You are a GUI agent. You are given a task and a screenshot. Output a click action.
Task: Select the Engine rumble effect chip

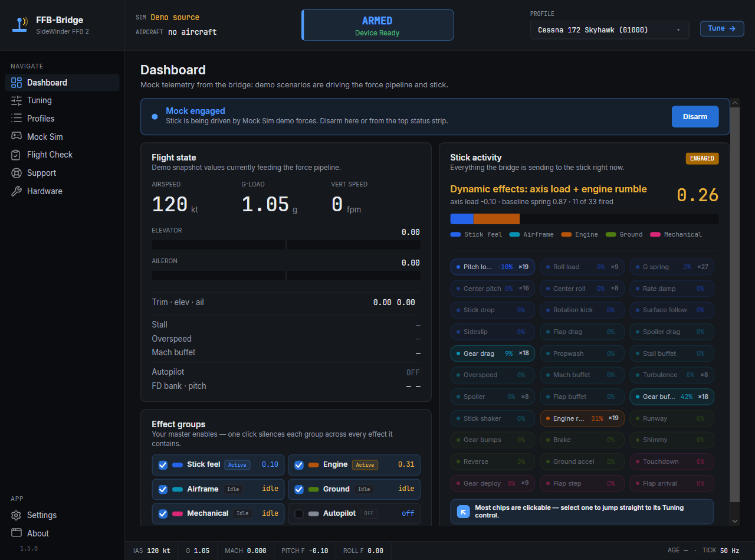[x=582, y=418]
